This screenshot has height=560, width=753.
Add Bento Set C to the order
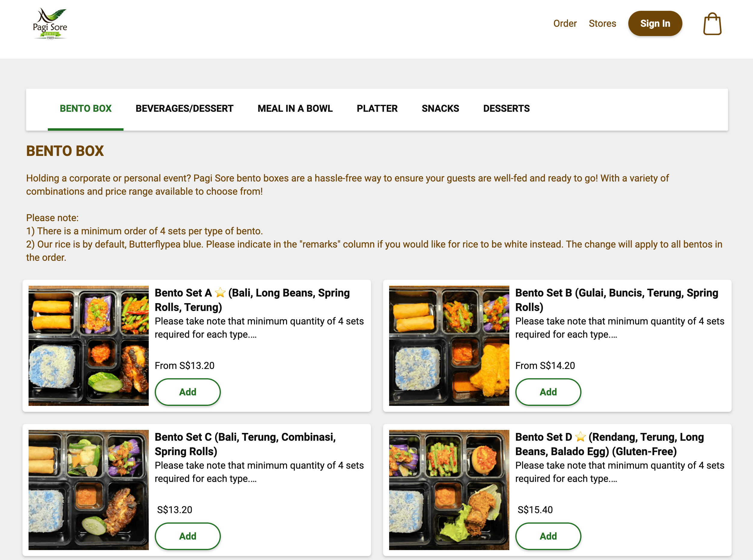(x=187, y=536)
